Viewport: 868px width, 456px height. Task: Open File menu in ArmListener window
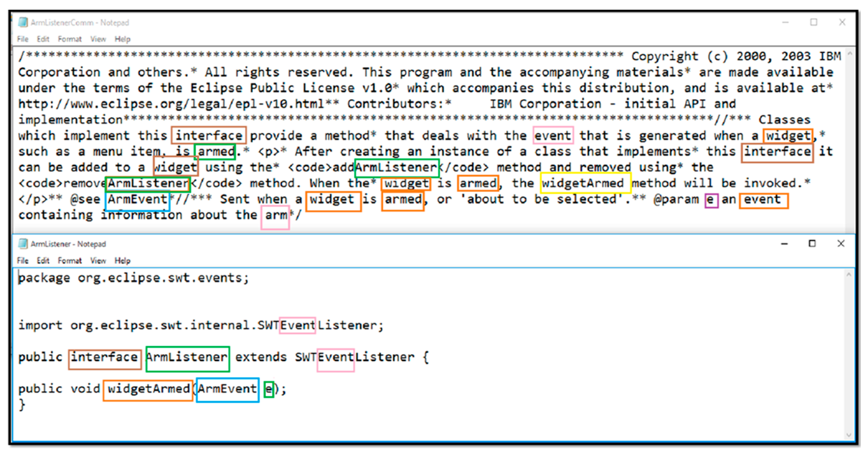23,260
